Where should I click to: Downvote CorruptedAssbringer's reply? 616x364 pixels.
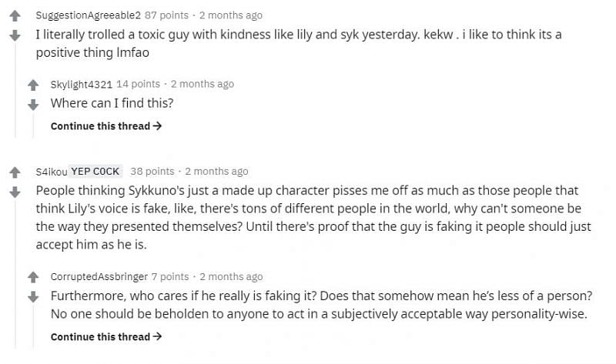tap(32, 296)
